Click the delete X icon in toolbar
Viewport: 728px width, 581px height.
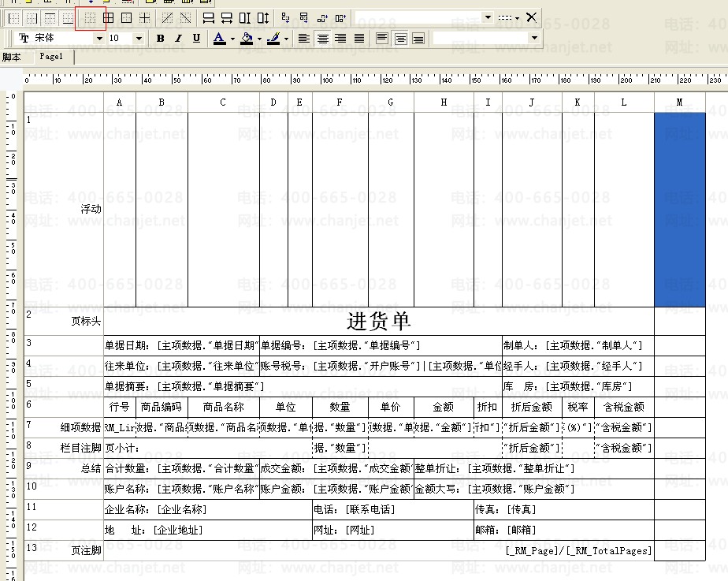pos(532,17)
